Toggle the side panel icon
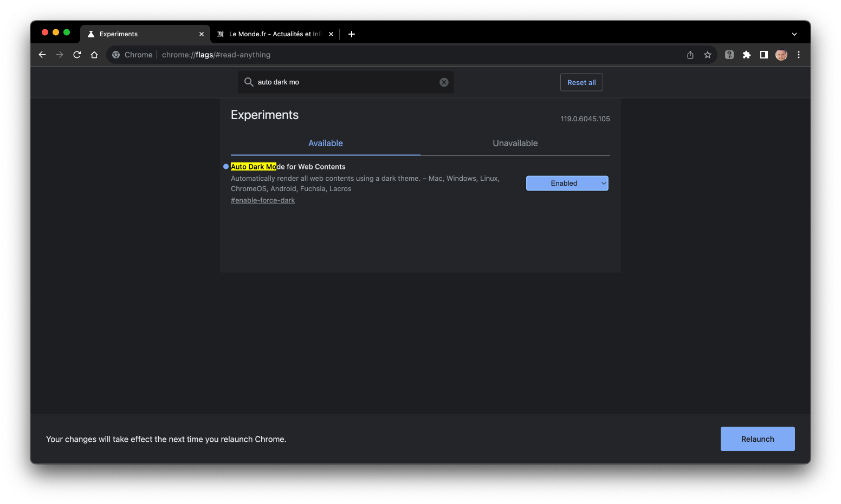Image resolution: width=841 pixels, height=504 pixels. point(764,55)
